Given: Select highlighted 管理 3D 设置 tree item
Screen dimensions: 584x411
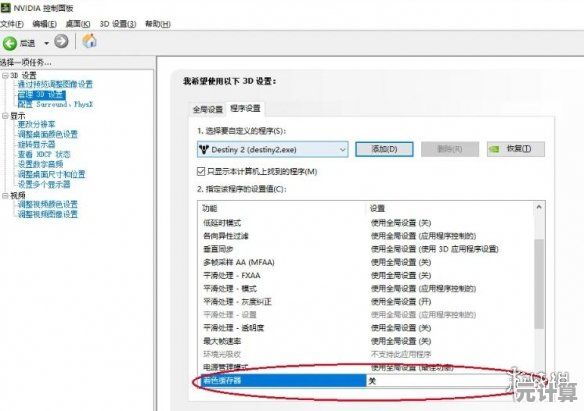Looking at the screenshot, I should (x=41, y=95).
